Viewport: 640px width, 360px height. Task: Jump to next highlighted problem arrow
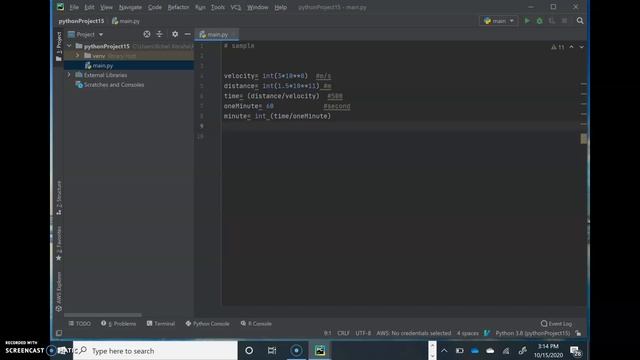pos(581,47)
